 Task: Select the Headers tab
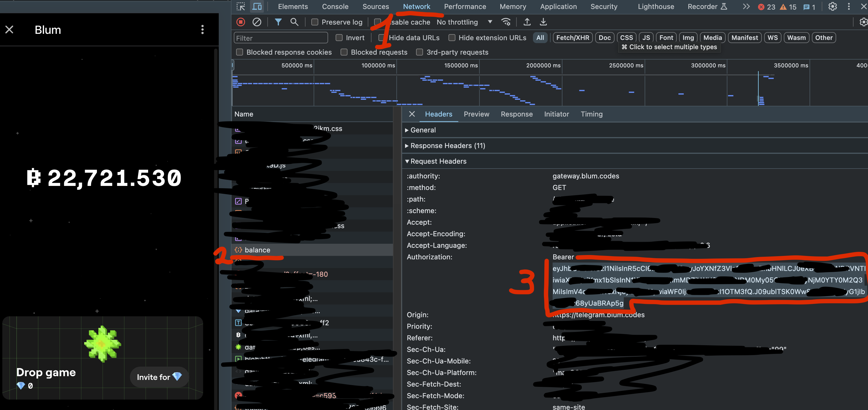pyautogui.click(x=438, y=114)
